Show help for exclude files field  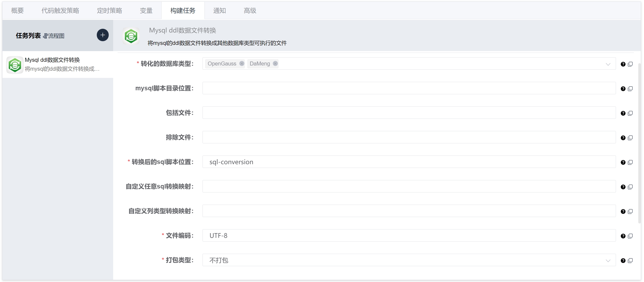pos(623,138)
